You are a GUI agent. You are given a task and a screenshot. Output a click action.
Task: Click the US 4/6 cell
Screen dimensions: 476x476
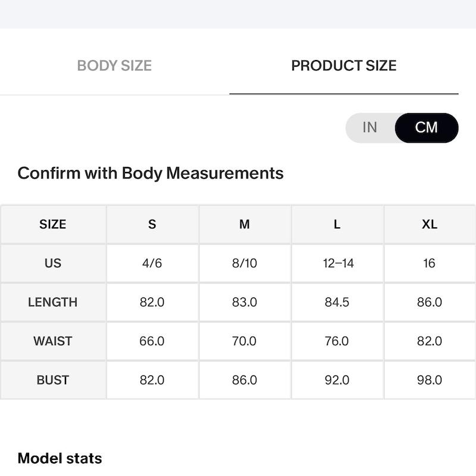pos(152,263)
